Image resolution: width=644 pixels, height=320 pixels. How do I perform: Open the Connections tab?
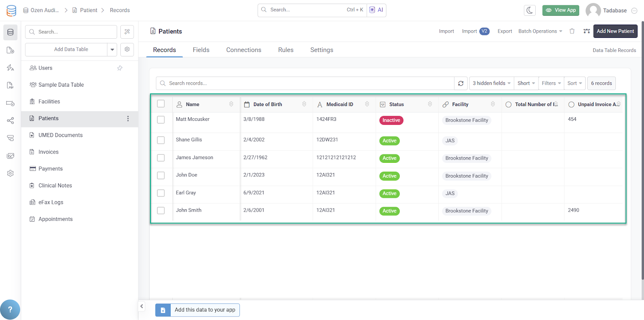tap(244, 50)
